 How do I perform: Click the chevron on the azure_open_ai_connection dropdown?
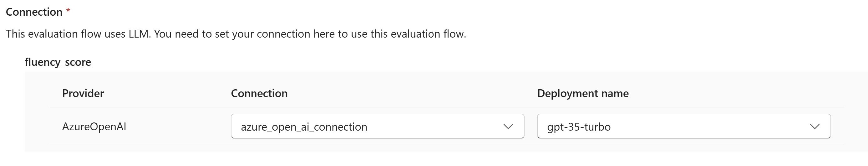point(508,127)
